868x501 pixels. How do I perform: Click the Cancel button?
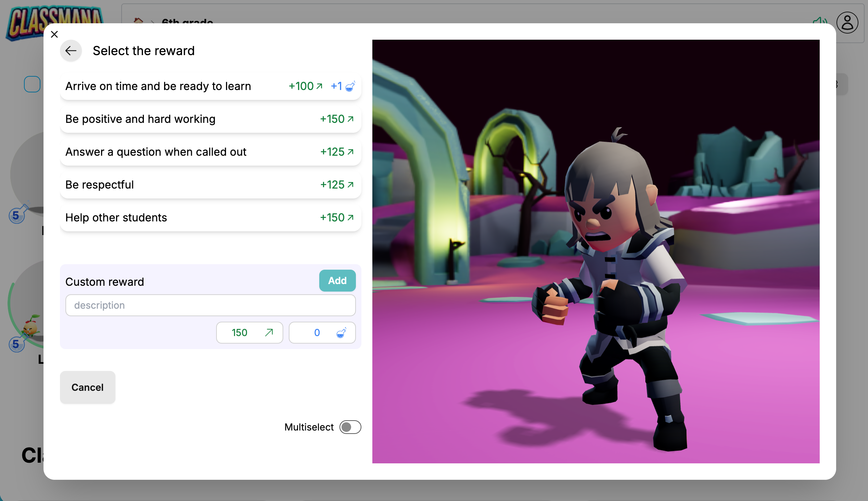click(x=87, y=387)
